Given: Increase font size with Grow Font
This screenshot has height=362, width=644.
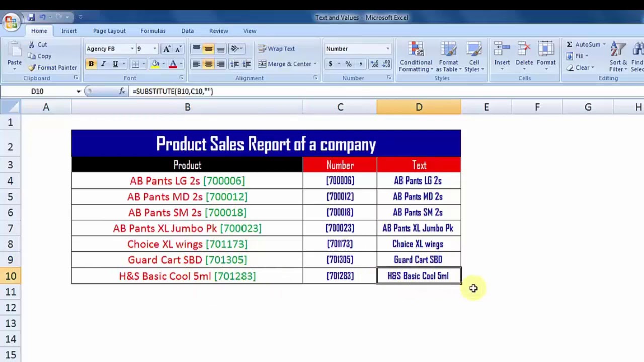Looking at the screenshot, I should (x=167, y=49).
